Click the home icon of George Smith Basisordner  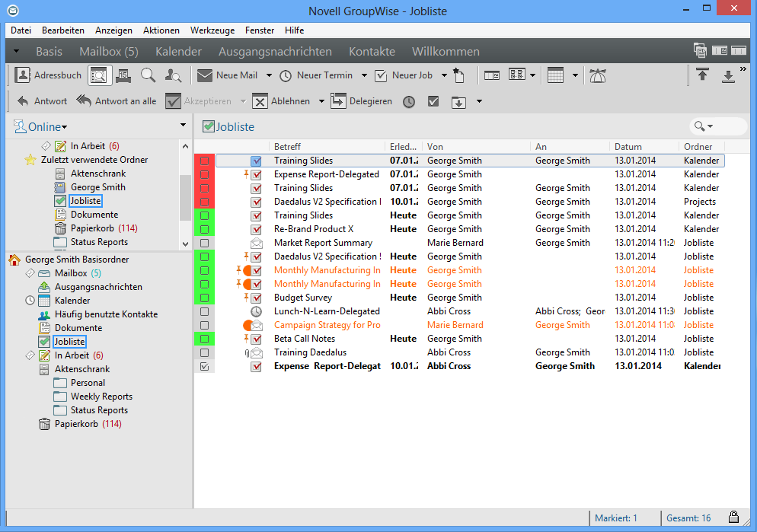14,260
